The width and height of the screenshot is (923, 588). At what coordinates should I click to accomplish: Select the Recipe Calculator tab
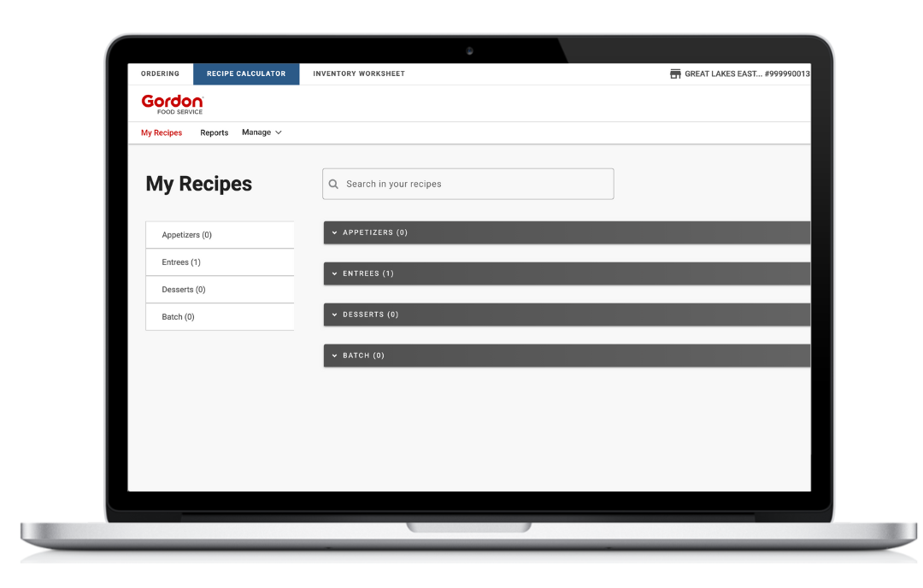[246, 74]
